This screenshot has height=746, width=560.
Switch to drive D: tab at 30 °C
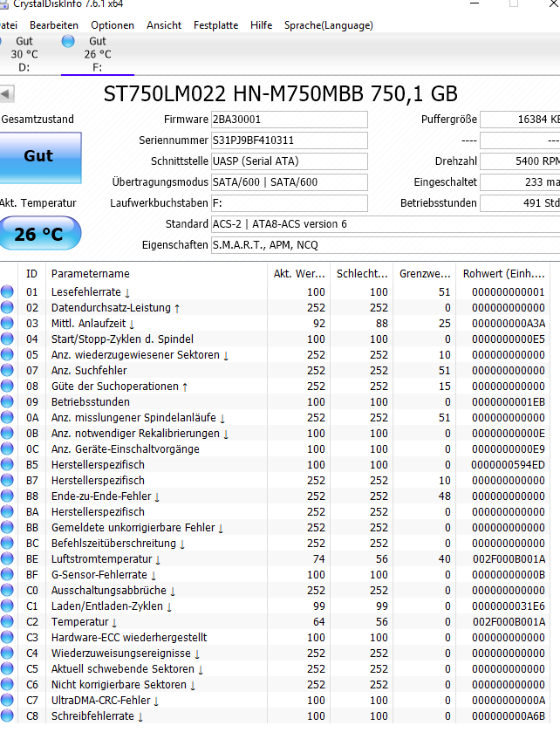pyautogui.click(x=24, y=54)
